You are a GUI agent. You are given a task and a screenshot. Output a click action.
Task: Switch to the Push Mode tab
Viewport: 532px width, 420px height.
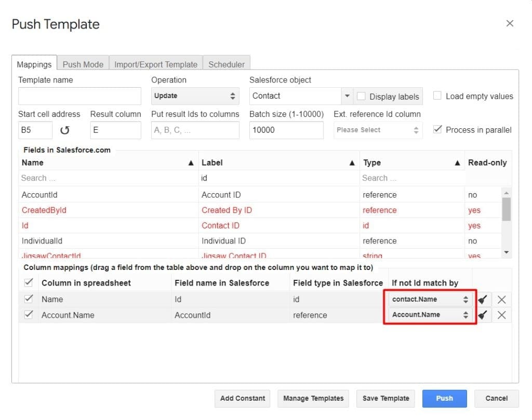pos(83,64)
